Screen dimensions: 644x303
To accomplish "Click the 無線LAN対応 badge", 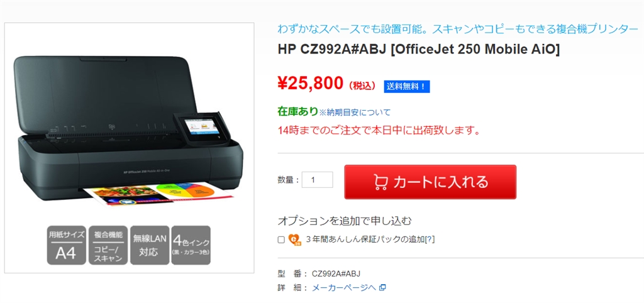I will click(150, 245).
